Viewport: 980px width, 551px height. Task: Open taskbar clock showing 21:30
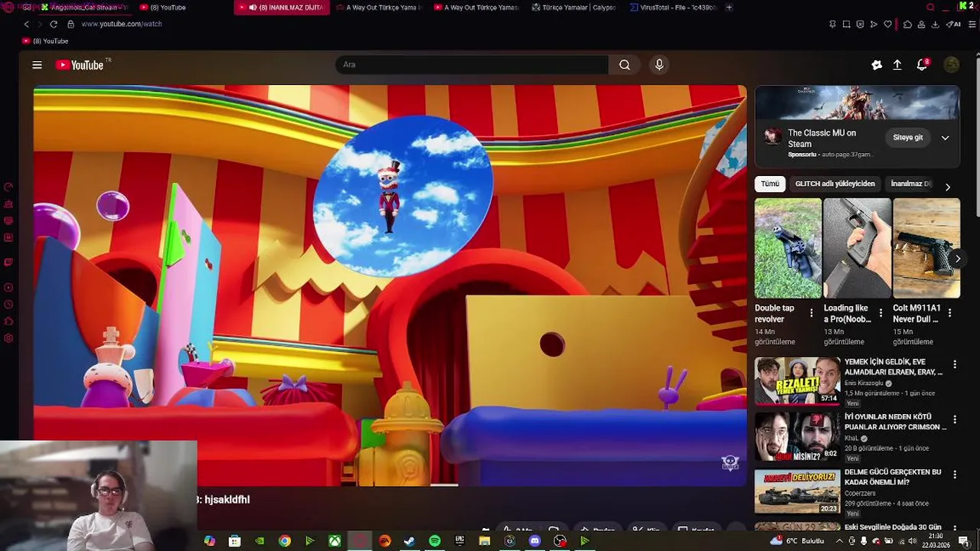pos(936,541)
